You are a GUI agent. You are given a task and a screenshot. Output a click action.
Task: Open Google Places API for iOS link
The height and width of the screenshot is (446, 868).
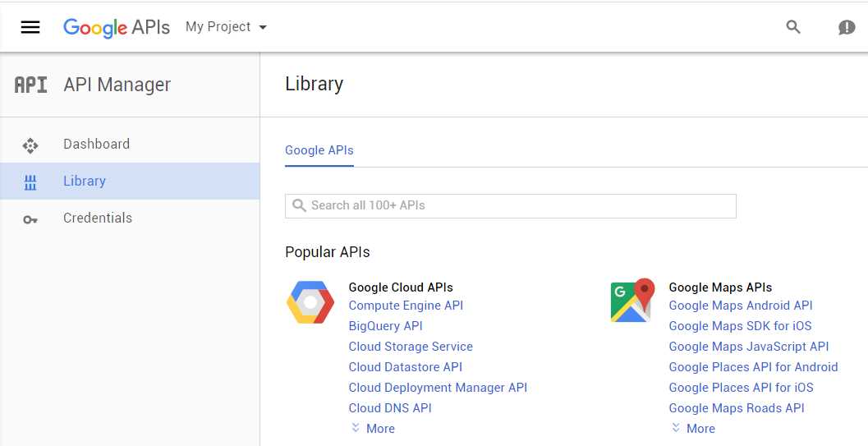click(742, 388)
